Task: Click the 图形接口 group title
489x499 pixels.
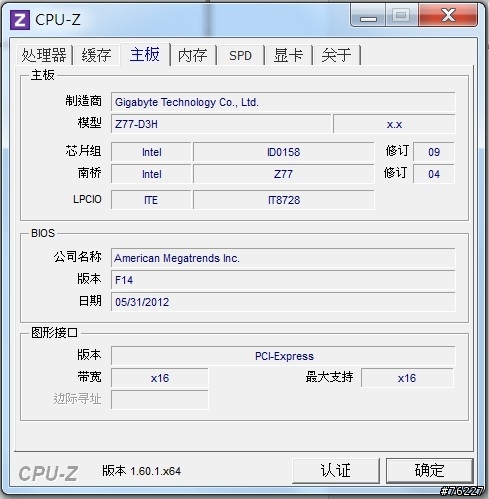Action: [54, 332]
